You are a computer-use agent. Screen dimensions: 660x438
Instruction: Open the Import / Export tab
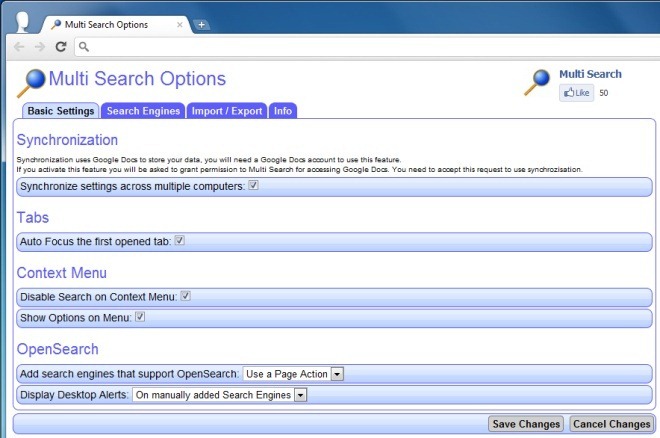pos(227,111)
